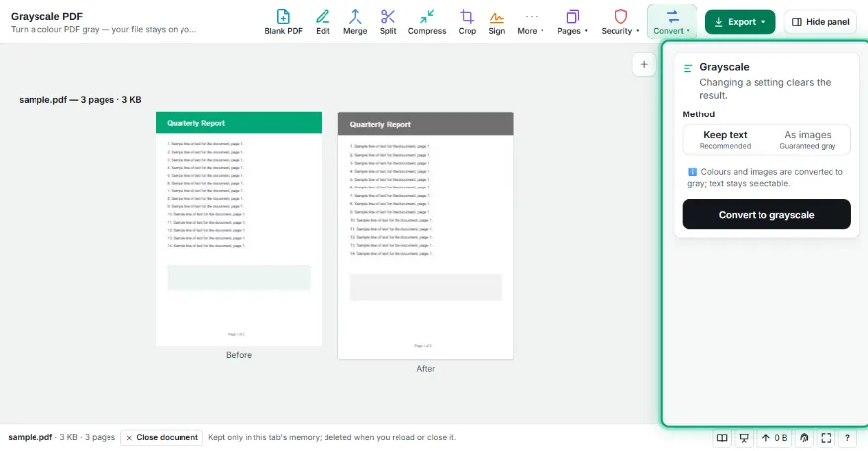
Task: Open the book reading view icon
Action: (x=722, y=438)
